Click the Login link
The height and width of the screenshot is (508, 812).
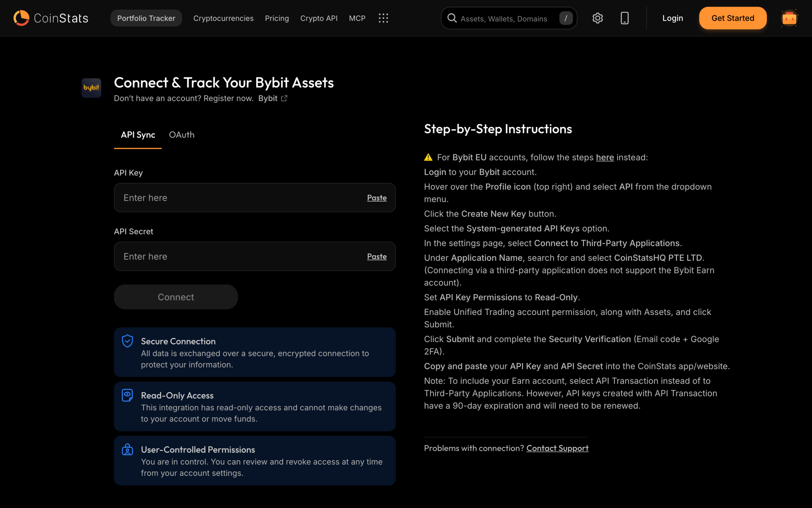pyautogui.click(x=672, y=18)
